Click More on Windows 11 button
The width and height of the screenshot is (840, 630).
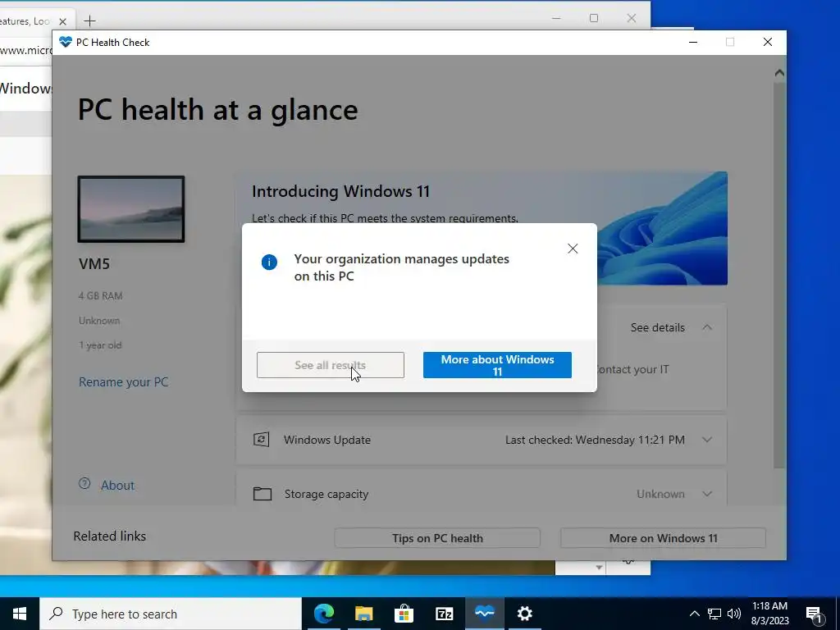663,538
